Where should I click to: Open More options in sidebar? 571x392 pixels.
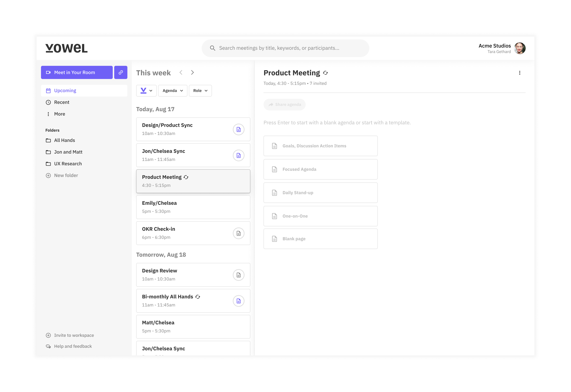(x=84, y=114)
